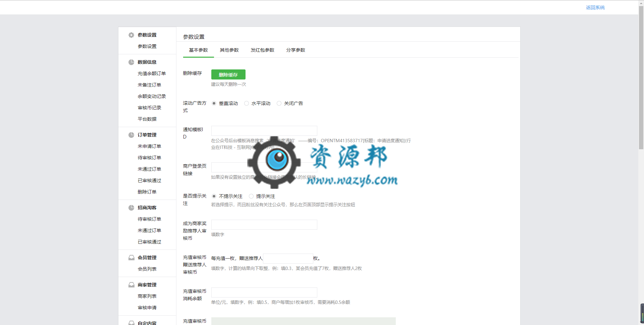644x325 pixels.
Task: Open 未备注订单 in sidebar
Action: tap(149, 85)
